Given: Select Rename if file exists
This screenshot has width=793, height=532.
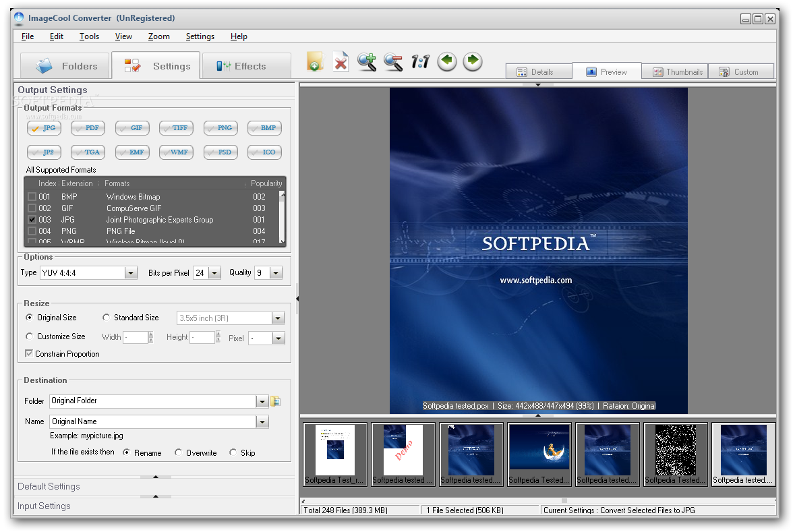Looking at the screenshot, I should tap(127, 452).
